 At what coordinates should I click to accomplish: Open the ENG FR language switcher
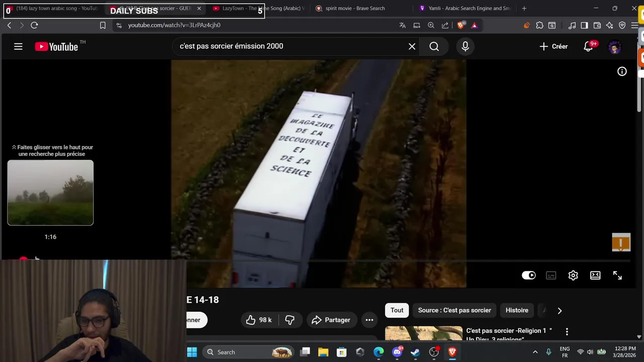(x=565, y=352)
